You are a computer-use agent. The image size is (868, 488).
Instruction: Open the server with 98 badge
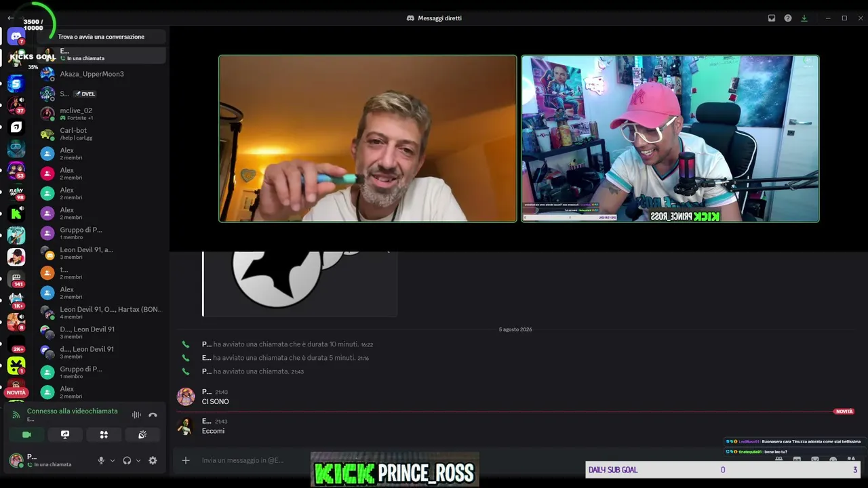click(16, 192)
